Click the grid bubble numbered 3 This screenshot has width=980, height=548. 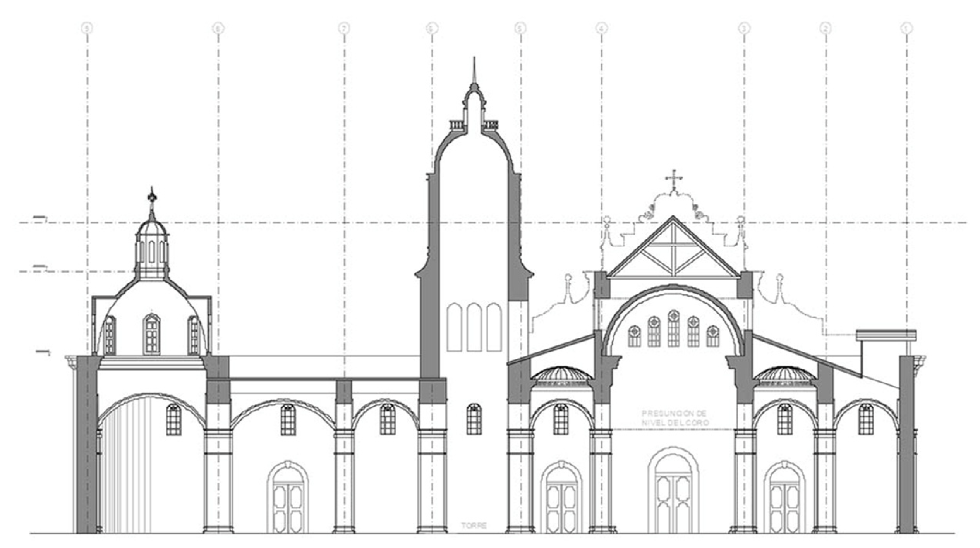[x=744, y=28]
